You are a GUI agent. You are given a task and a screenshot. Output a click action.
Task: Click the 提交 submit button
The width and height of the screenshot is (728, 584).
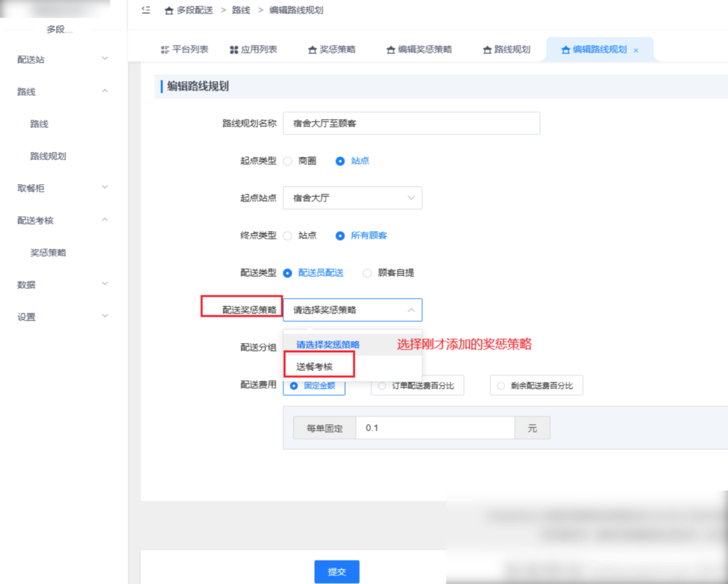click(336, 571)
